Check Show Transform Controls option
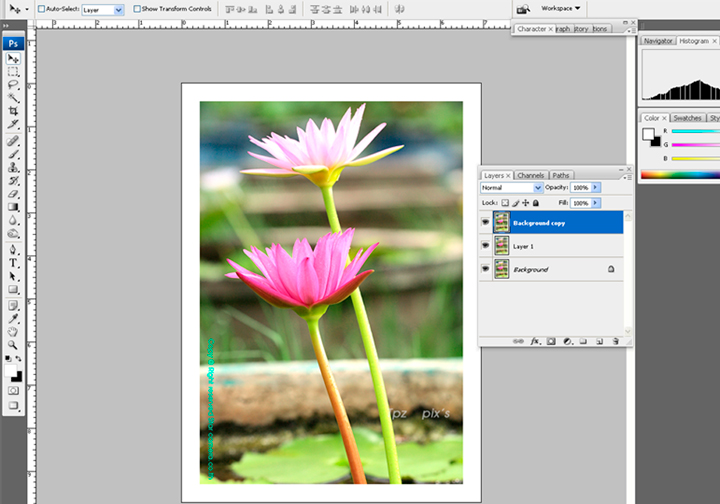Image resolution: width=720 pixels, height=504 pixels. 137,9
